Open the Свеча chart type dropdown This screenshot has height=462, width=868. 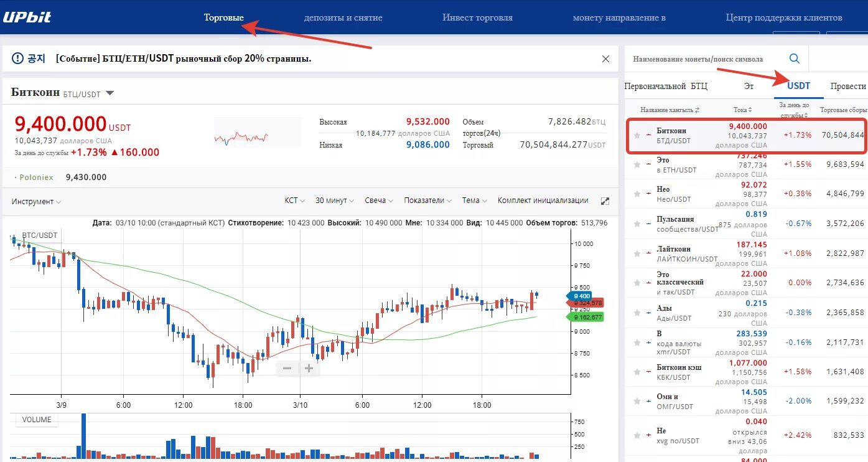379,200
